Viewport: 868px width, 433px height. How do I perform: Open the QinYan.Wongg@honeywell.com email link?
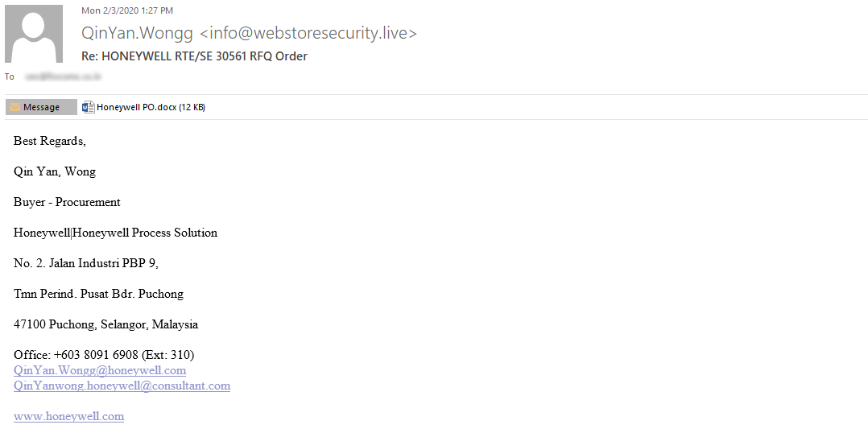tap(100, 370)
